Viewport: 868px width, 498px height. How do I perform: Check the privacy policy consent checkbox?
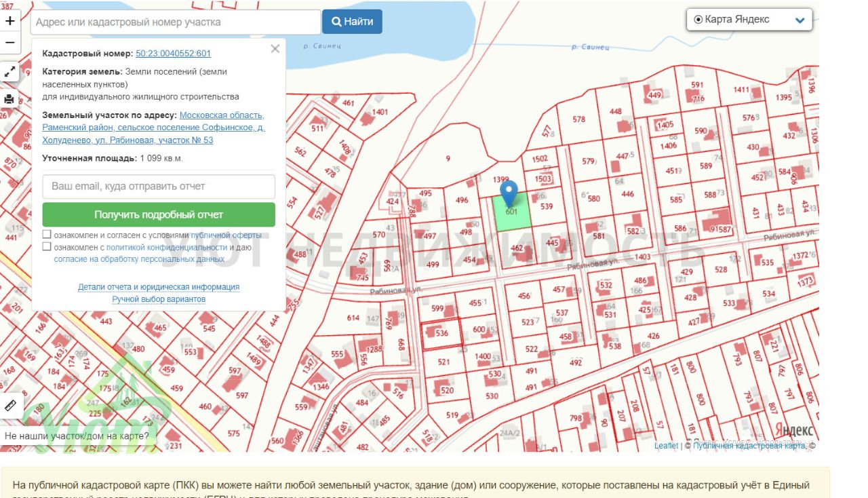click(47, 247)
